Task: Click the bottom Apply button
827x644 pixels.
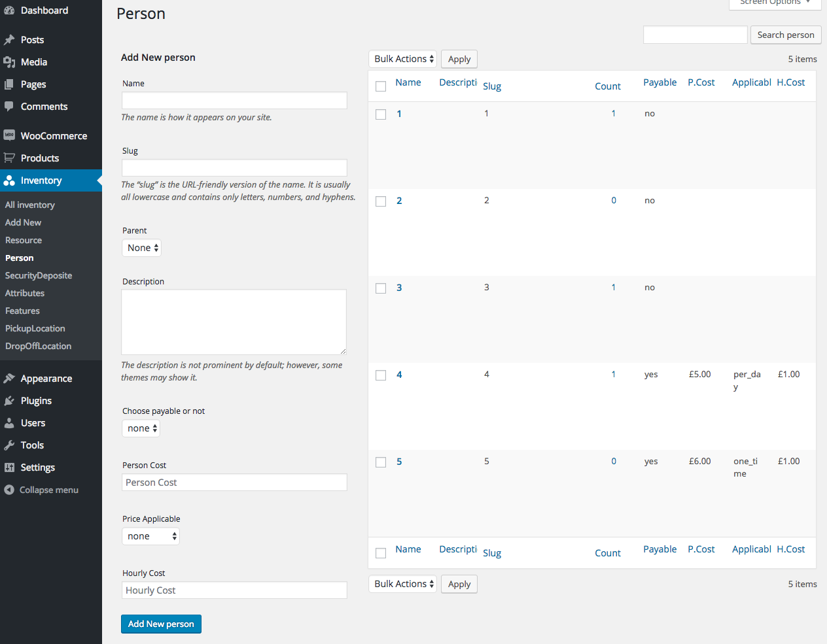Action: (x=459, y=584)
